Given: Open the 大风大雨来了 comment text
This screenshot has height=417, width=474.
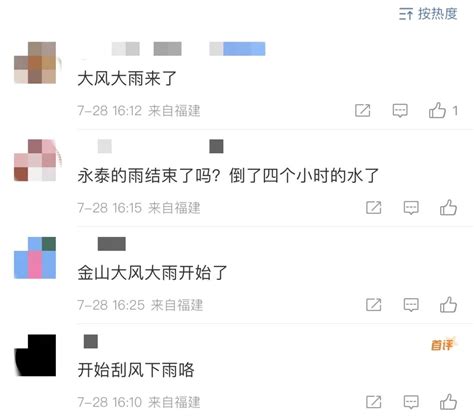Looking at the screenshot, I should (127, 79).
